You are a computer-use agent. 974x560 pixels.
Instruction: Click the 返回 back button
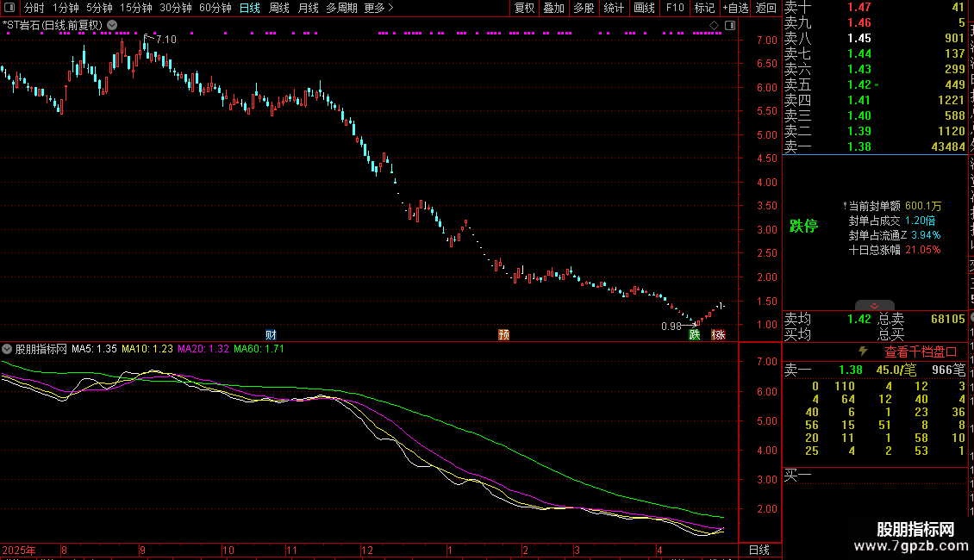click(766, 8)
